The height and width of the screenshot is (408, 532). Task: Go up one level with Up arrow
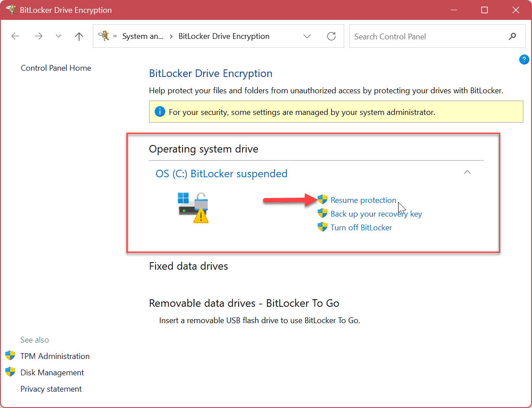point(79,36)
